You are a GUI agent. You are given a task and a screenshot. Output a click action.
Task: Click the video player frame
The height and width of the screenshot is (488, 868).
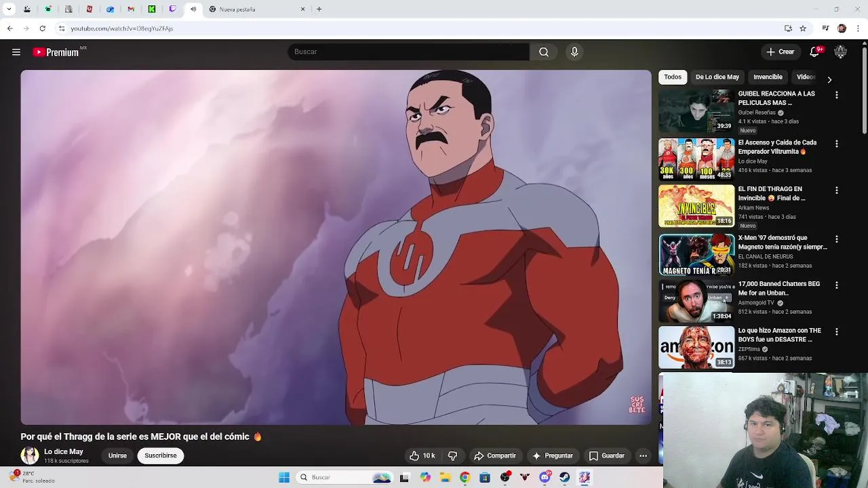coord(336,247)
